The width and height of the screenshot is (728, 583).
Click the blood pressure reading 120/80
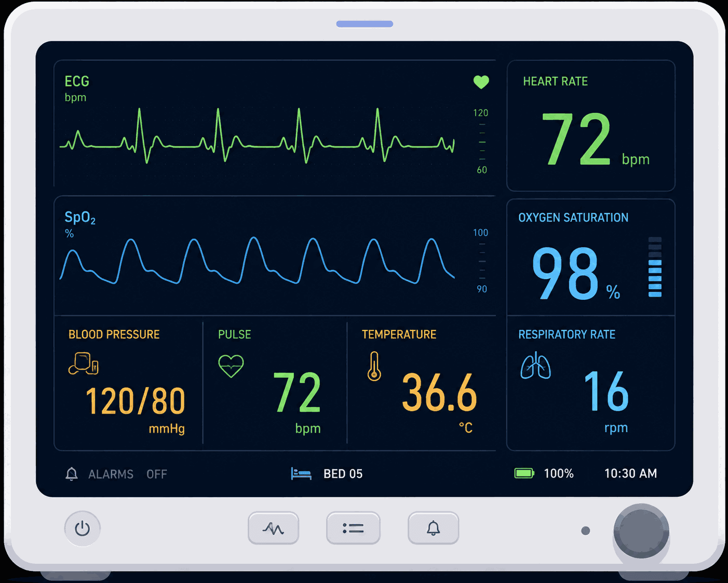point(135,402)
